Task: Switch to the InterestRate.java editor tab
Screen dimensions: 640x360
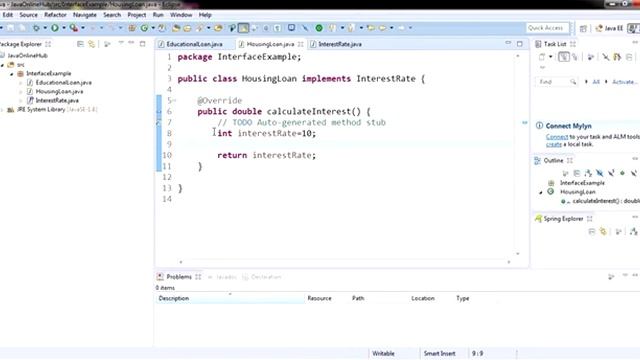Action: tap(340, 44)
